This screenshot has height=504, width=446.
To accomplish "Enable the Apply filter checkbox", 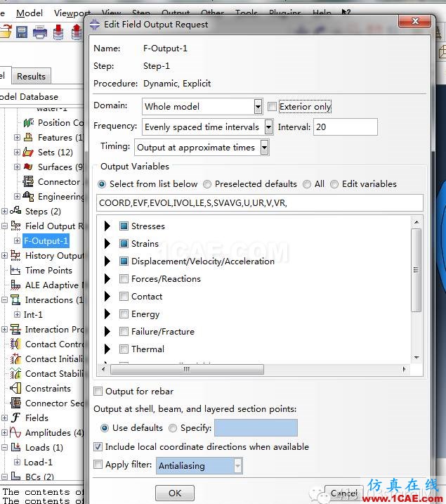I will click(98, 465).
